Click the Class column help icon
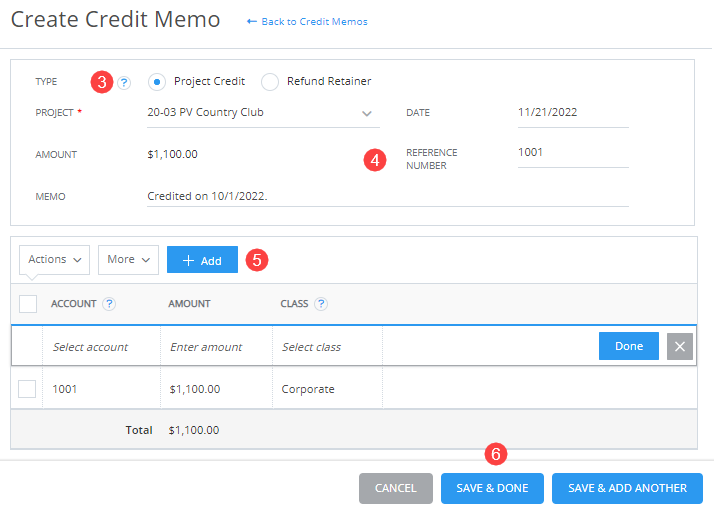714x510 pixels. click(x=321, y=304)
